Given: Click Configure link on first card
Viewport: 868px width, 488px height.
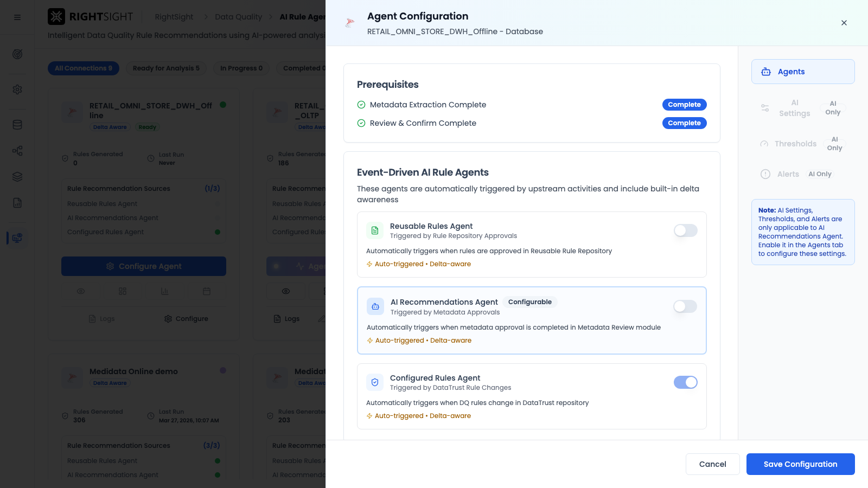Looking at the screenshot, I should [x=186, y=319].
